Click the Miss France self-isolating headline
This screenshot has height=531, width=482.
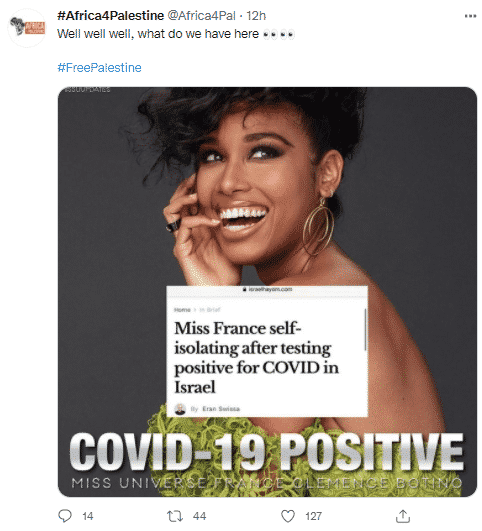(x=256, y=357)
